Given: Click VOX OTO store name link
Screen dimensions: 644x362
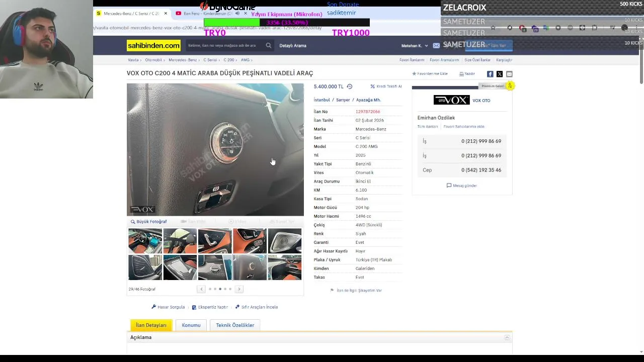Looking at the screenshot, I should point(481,101).
